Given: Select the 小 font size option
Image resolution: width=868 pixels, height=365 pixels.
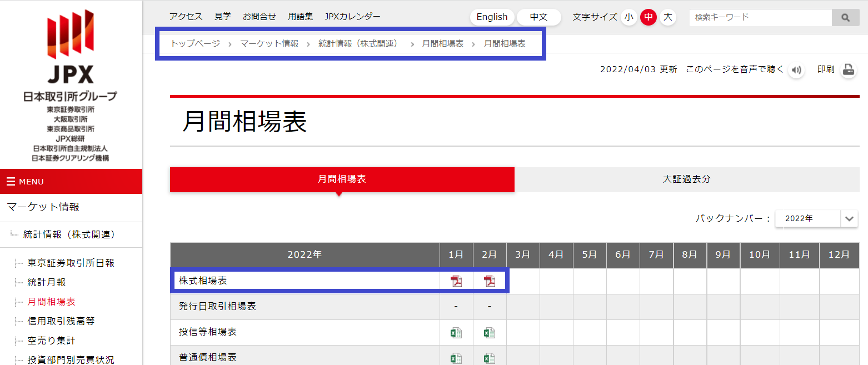Looking at the screenshot, I should [628, 17].
